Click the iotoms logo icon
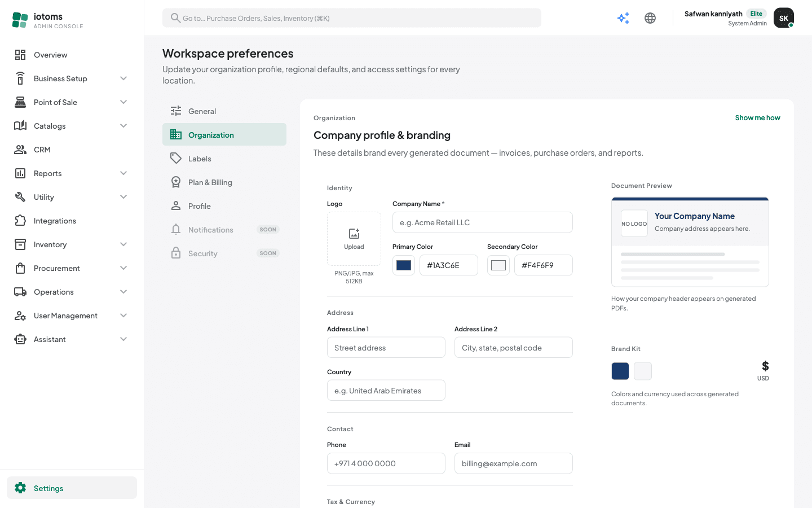This screenshot has width=812, height=508. (20, 20)
